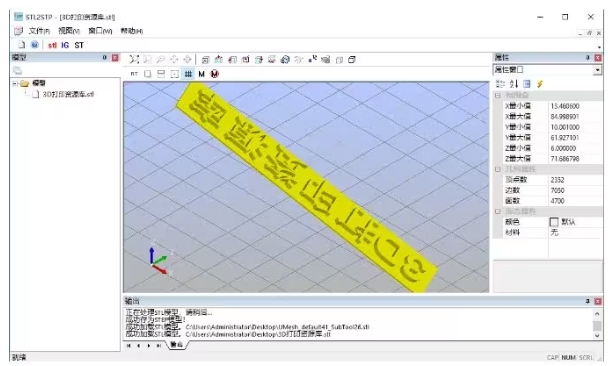
Task: Click the last stacked-box icon in view toolbar
Action: click(352, 59)
